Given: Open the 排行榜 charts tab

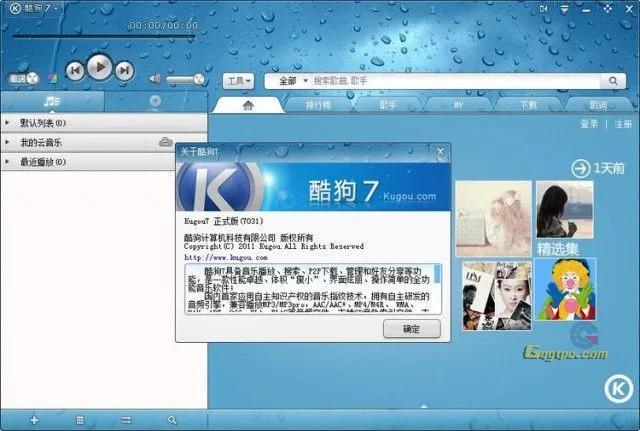Looking at the screenshot, I should (x=318, y=105).
